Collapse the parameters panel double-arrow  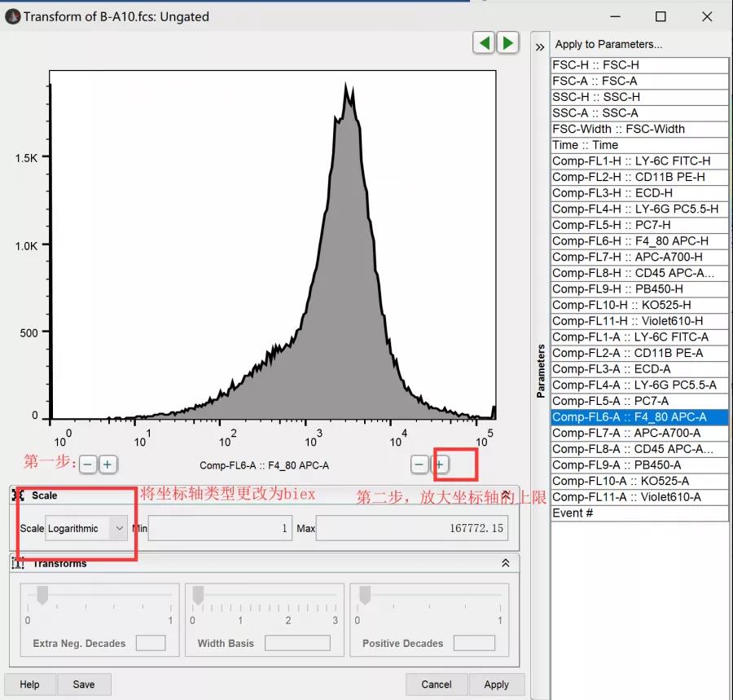[x=539, y=47]
